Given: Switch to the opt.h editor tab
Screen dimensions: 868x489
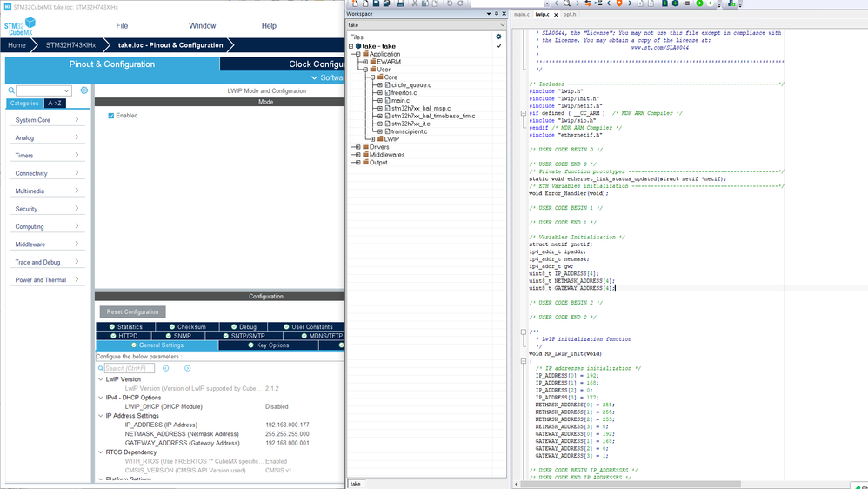Looking at the screenshot, I should 570,15.
